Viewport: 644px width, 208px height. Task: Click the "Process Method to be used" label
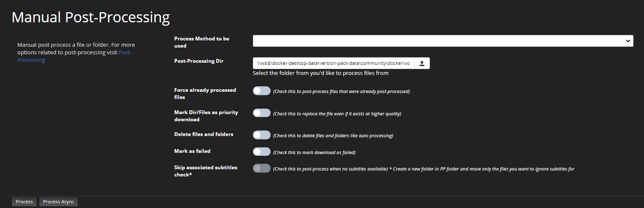(201, 42)
